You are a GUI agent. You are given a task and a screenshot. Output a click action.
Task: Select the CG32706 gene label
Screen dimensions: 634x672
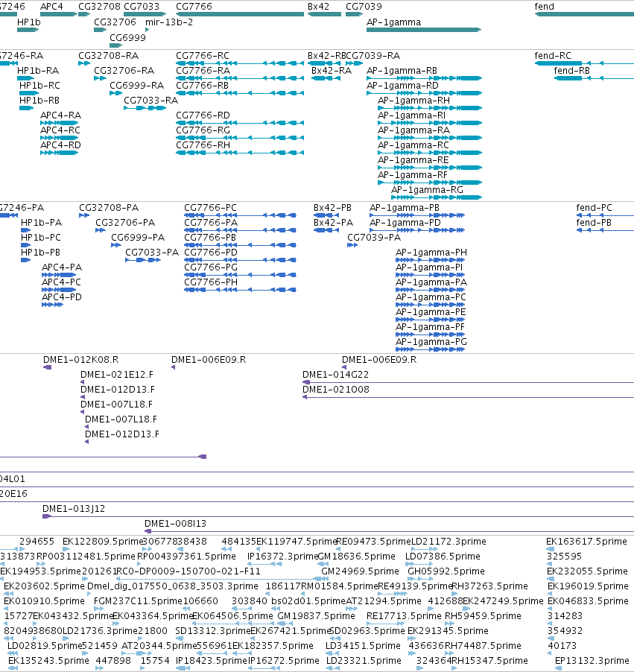point(115,22)
